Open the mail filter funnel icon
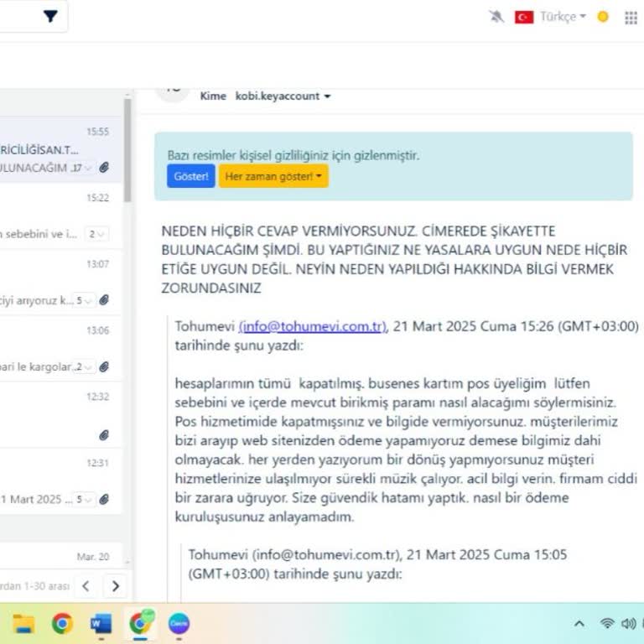Image resolution: width=644 pixels, height=644 pixels. (x=50, y=16)
